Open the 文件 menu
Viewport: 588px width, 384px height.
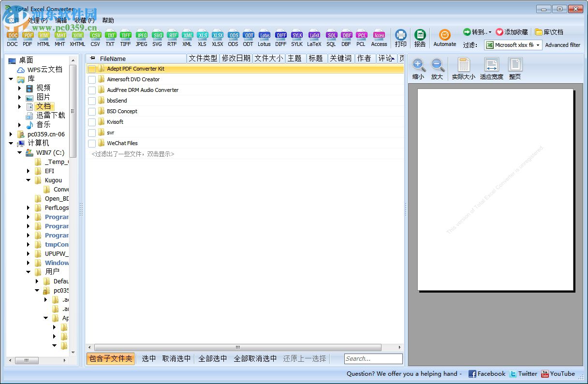[x=13, y=20]
